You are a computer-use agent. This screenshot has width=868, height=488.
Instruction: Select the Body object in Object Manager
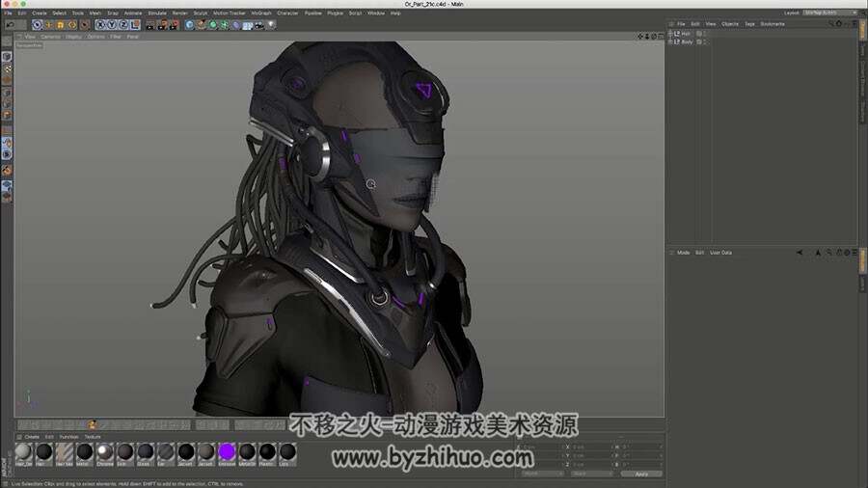(687, 42)
